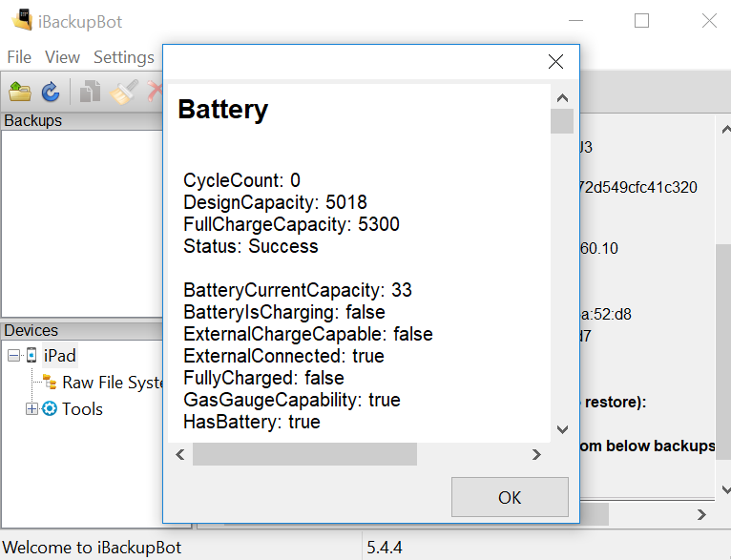Click the BatteryCurrentCapacity: 33 line
Image resolution: width=731 pixels, height=560 pixels.
point(298,290)
